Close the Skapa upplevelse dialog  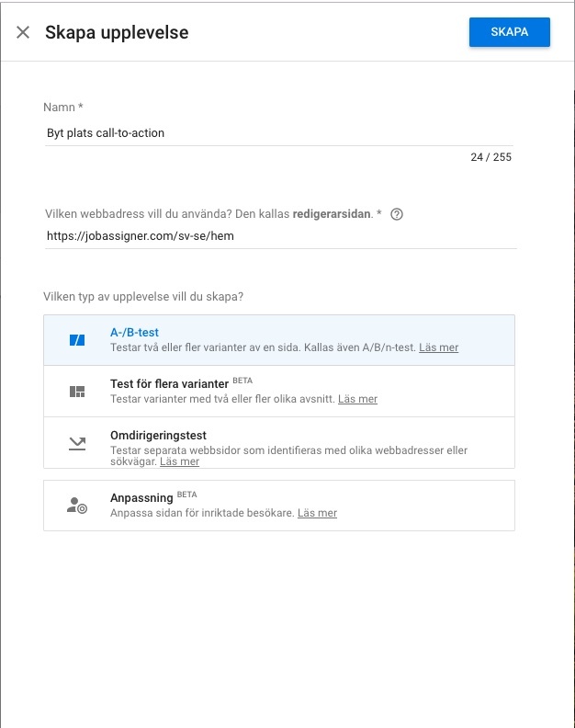point(23,32)
